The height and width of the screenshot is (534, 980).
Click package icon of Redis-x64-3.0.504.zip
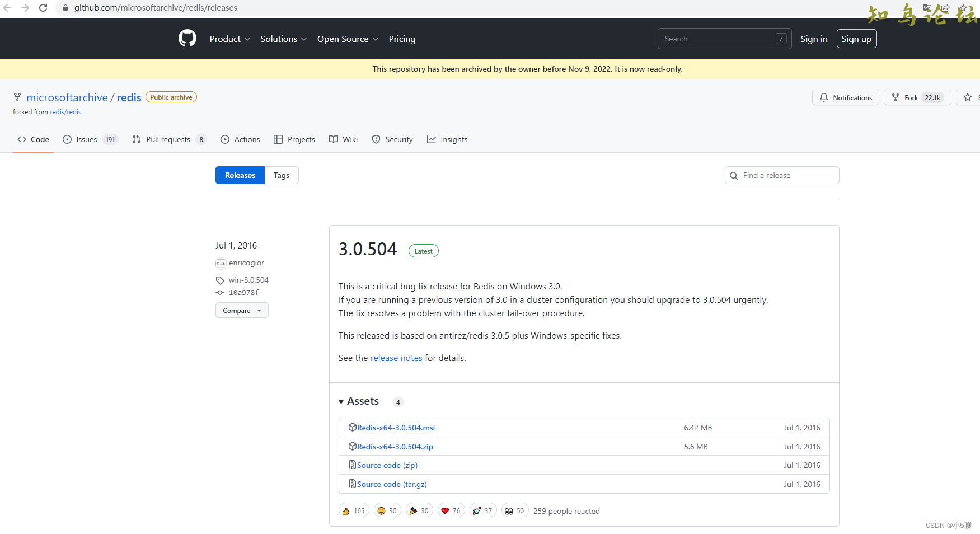click(352, 446)
